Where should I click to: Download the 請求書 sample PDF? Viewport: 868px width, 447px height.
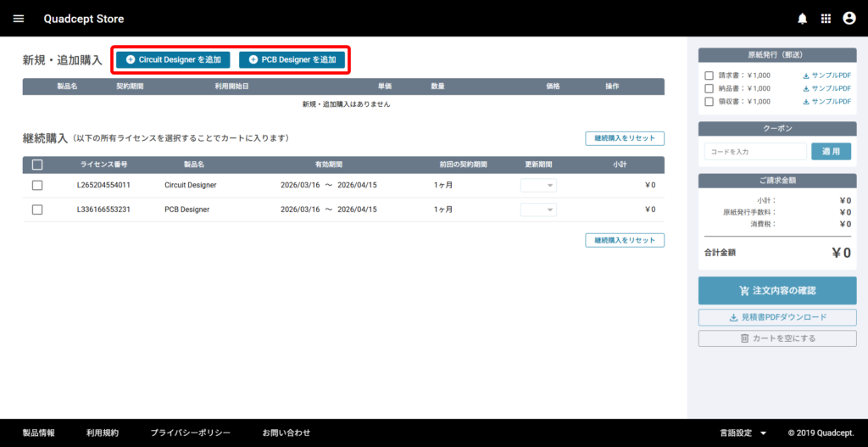pos(826,75)
